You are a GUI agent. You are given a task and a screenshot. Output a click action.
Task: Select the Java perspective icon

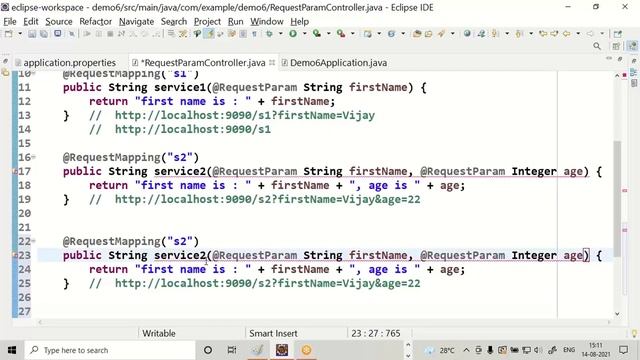click(x=632, y=46)
